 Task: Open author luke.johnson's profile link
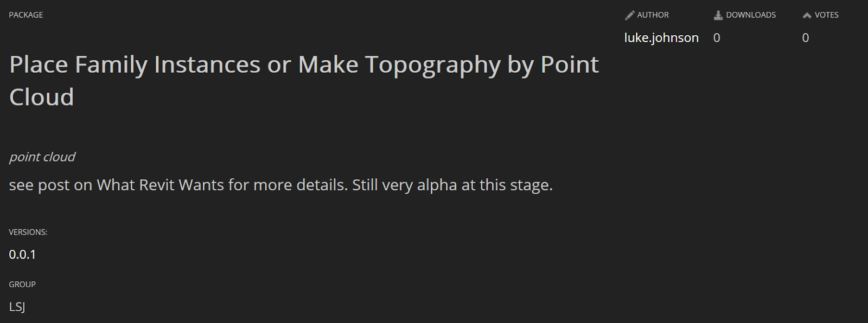pyautogui.click(x=661, y=37)
